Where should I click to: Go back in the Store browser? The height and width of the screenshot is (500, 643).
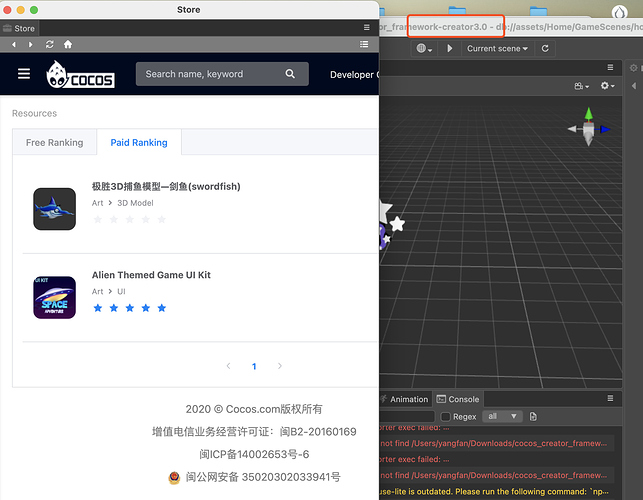point(14,44)
